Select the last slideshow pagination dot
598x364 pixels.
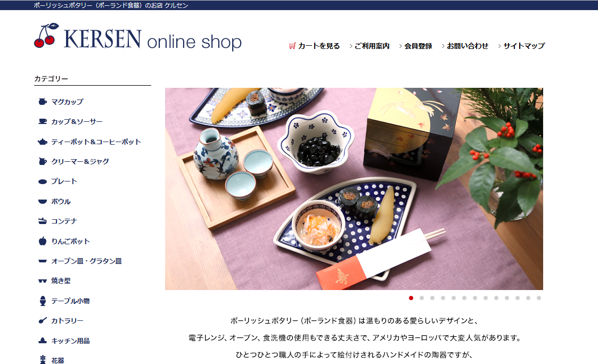pyautogui.click(x=538, y=298)
